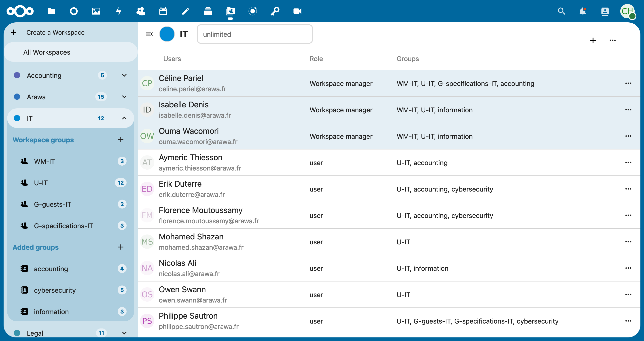Select All Workspaces in sidebar
This screenshot has height=341, width=644.
pyautogui.click(x=47, y=52)
